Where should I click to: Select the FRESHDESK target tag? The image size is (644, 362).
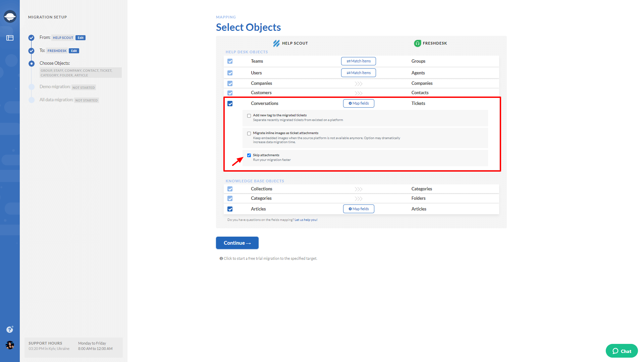pyautogui.click(x=57, y=51)
